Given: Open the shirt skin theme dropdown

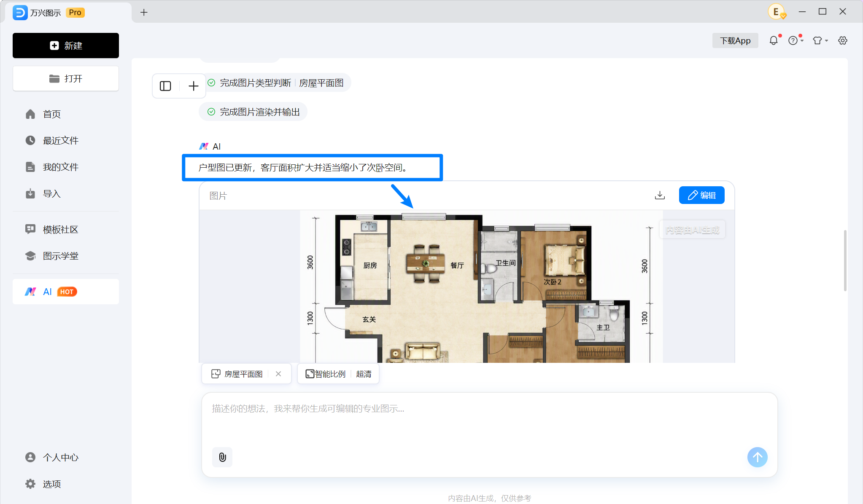Looking at the screenshot, I should pos(820,40).
